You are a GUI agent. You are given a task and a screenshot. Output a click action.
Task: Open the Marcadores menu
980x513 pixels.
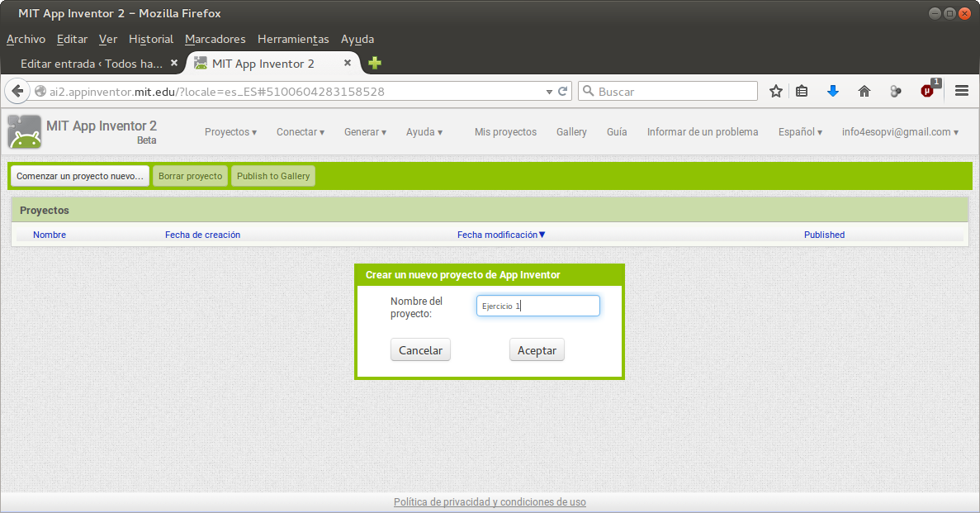click(x=215, y=39)
